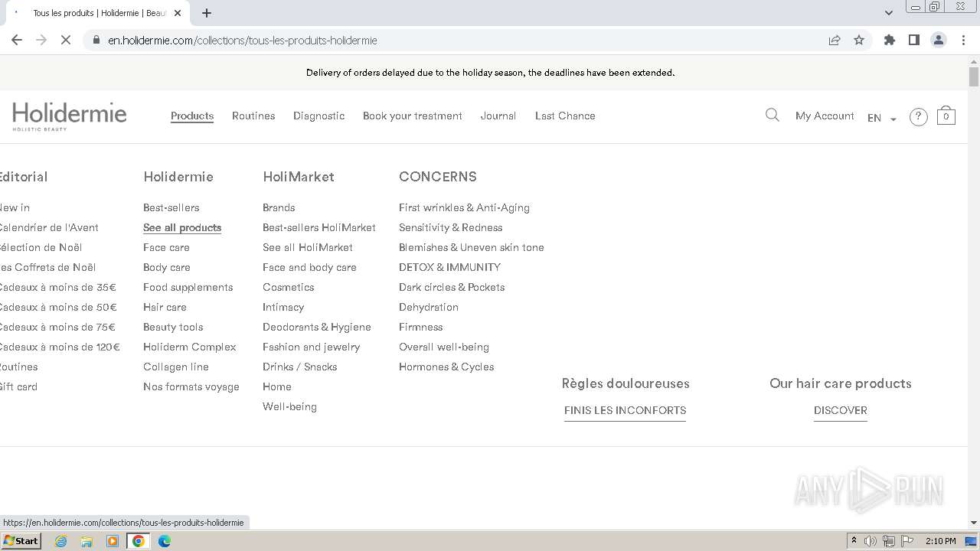Click the page vertical scrollbar thumb
This screenshot has width=980, height=551.
[974, 77]
